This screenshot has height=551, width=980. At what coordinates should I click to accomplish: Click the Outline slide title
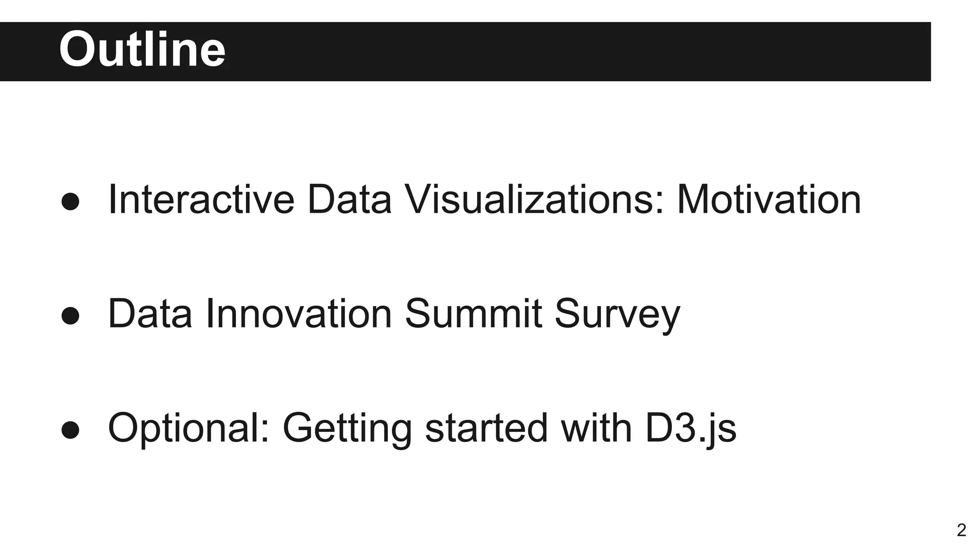tap(142, 50)
